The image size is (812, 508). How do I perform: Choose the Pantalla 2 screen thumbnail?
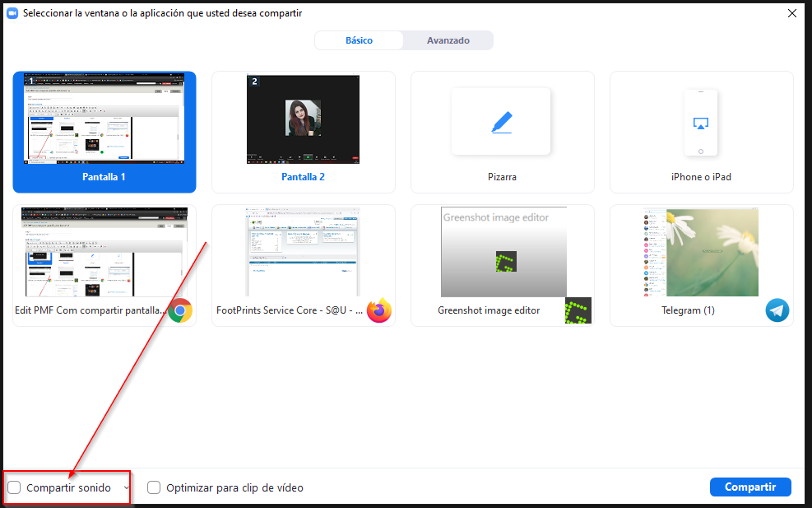[303, 121]
